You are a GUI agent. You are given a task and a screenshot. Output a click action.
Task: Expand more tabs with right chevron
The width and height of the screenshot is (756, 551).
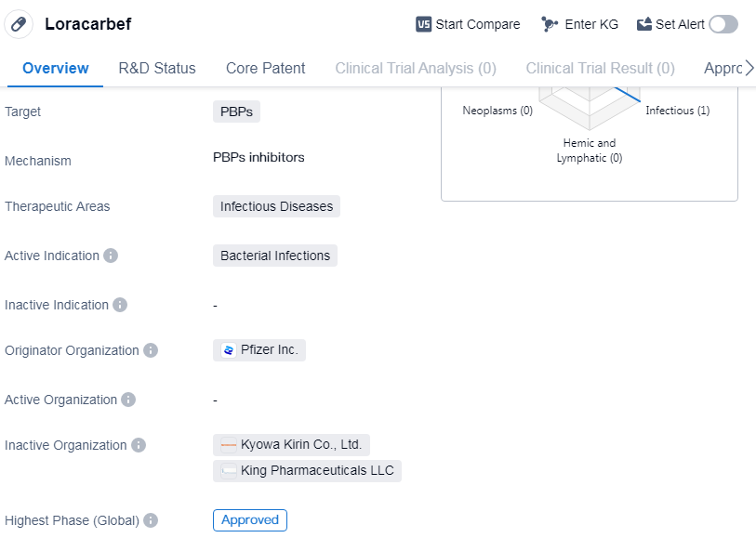749,68
